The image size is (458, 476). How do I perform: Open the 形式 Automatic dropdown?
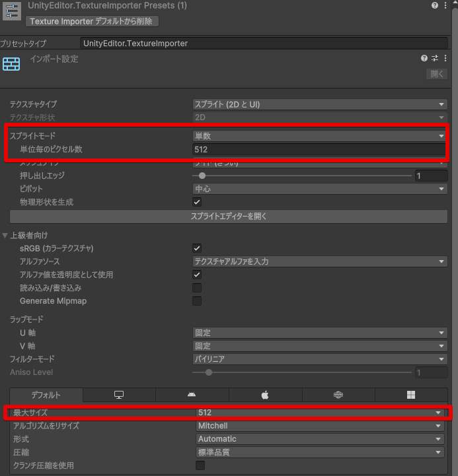pos(320,439)
